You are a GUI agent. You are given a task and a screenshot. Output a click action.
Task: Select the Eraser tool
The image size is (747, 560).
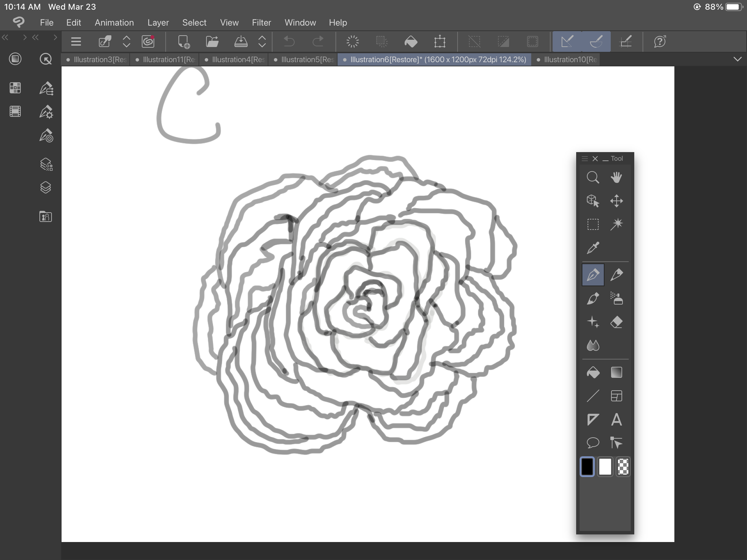[616, 322]
